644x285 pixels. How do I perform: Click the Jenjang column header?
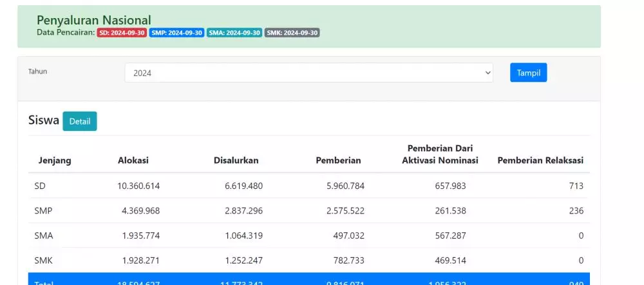(55, 161)
